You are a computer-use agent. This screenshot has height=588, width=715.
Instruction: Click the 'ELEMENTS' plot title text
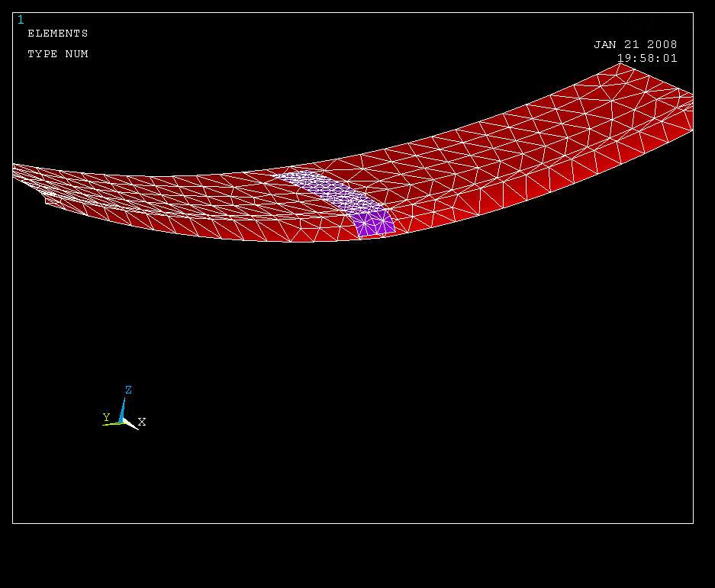point(58,34)
